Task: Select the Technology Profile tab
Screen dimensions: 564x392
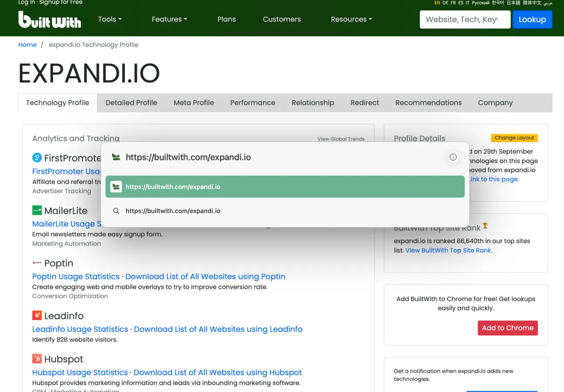Action: (58, 103)
